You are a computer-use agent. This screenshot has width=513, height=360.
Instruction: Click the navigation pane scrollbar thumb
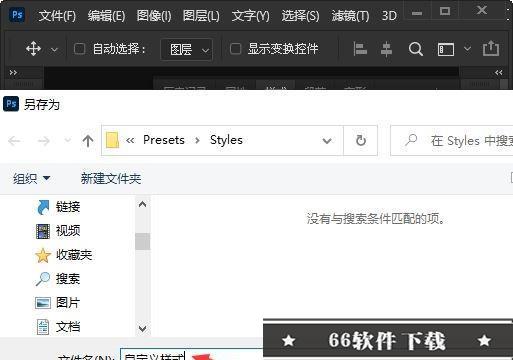pyautogui.click(x=142, y=241)
